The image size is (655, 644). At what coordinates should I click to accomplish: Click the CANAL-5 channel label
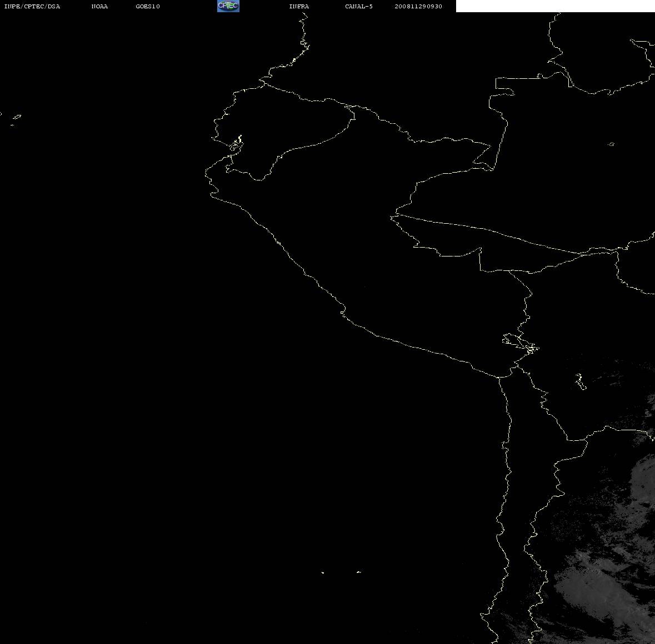pos(359,6)
